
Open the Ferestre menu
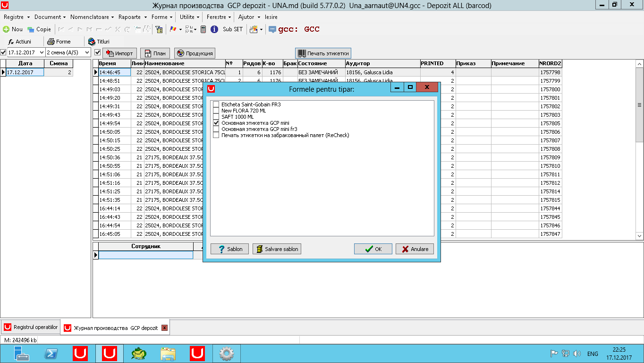219,17
